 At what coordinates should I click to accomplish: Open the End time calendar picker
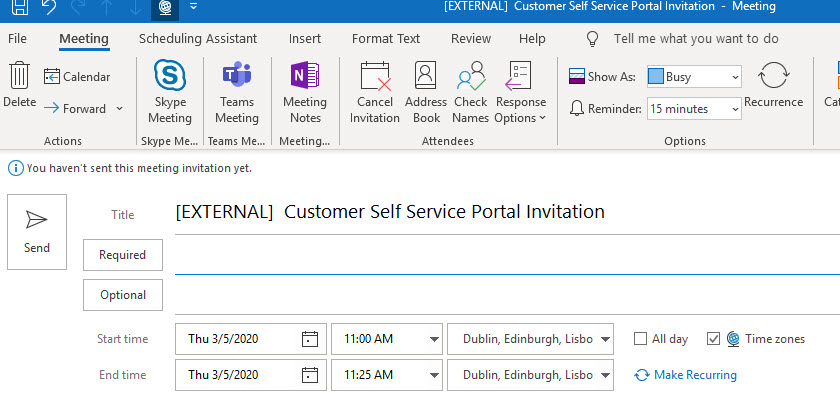(310, 374)
